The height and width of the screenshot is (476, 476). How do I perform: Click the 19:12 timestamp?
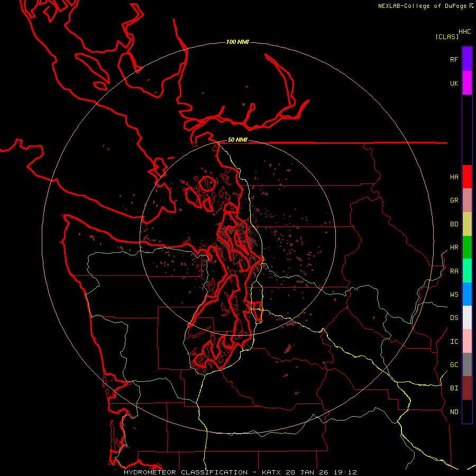coord(345,472)
